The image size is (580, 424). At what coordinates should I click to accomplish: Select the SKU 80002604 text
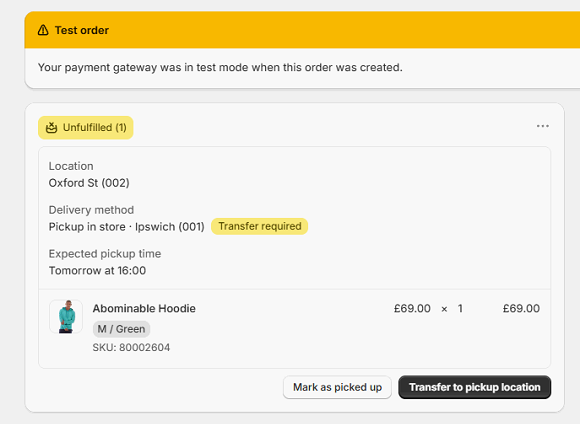coord(131,347)
